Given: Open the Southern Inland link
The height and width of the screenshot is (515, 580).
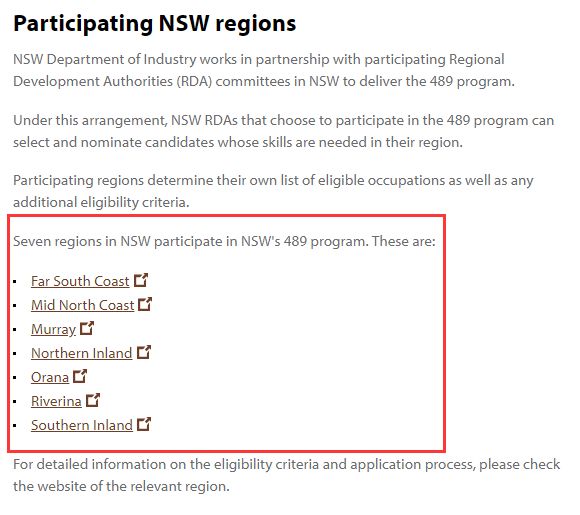Looking at the screenshot, I should coord(82,425).
